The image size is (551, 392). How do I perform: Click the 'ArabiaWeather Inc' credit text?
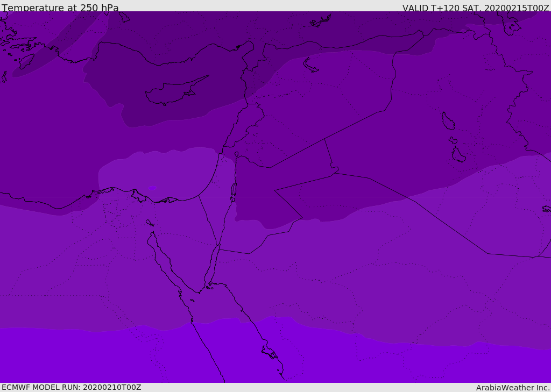(x=512, y=388)
